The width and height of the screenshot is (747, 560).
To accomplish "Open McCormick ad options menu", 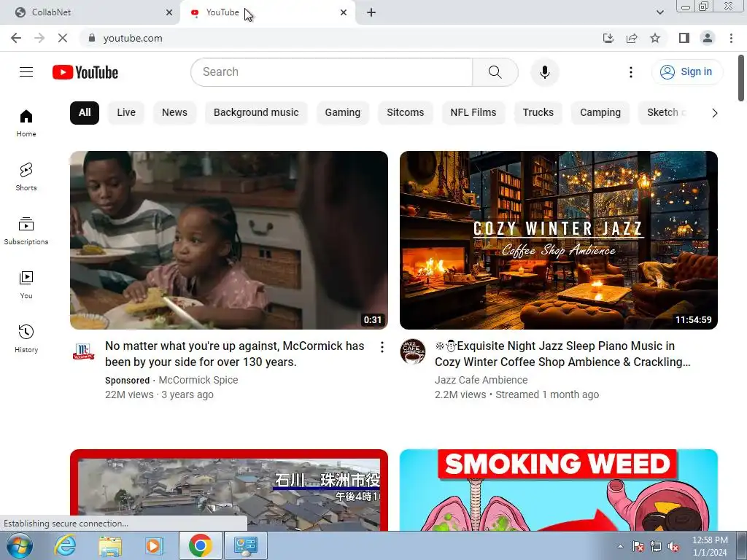I will pos(382,347).
